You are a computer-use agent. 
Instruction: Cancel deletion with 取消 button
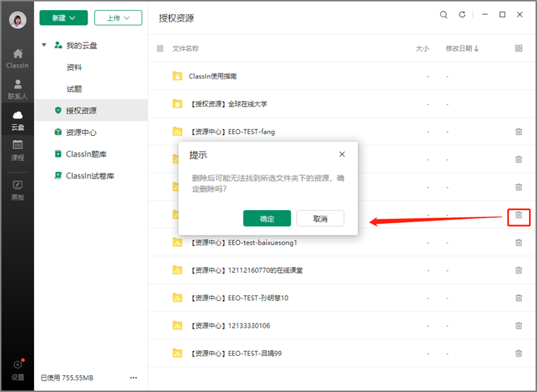click(320, 218)
